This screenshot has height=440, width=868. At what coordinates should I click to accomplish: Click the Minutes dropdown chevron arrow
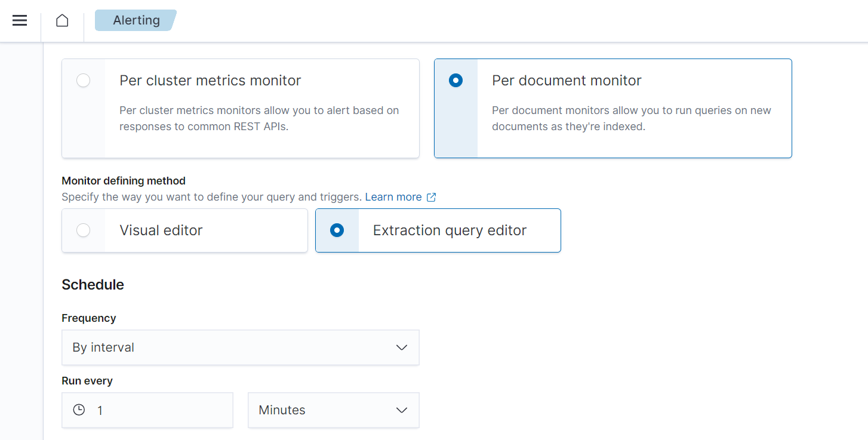pyautogui.click(x=402, y=410)
